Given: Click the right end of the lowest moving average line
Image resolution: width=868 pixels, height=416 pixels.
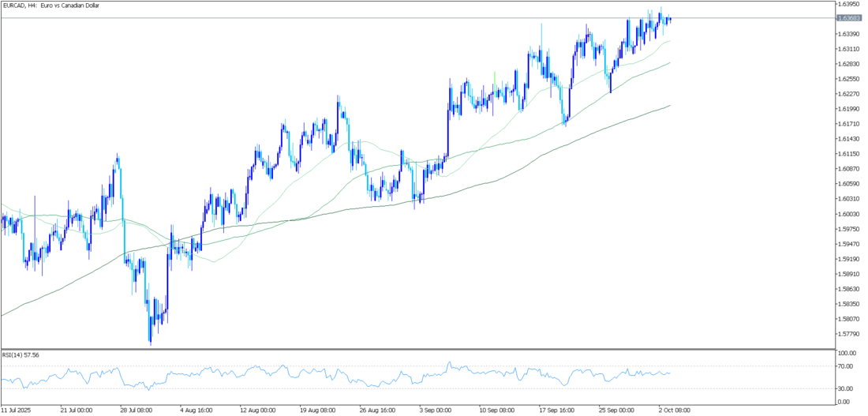Looking at the screenshot, I should [669, 106].
